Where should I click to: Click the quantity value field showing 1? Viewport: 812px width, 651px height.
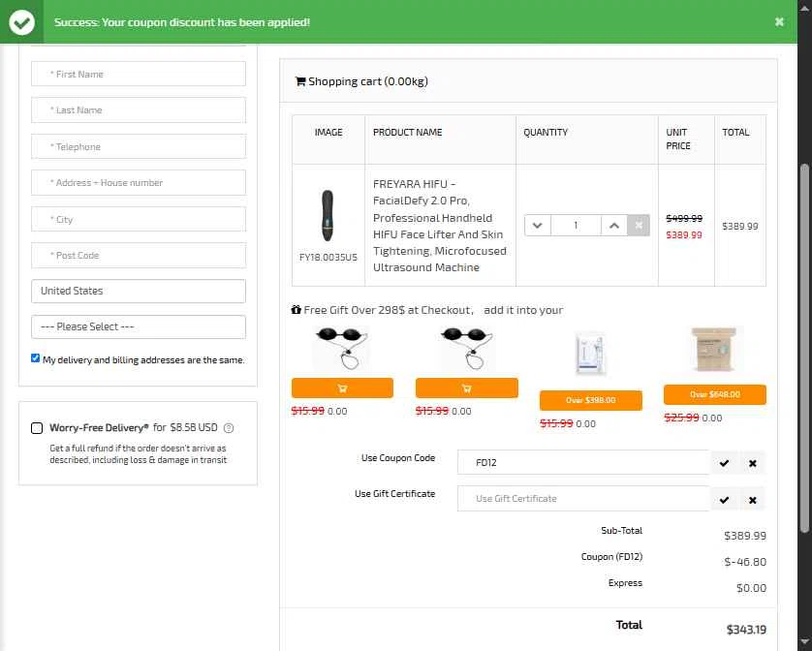click(576, 226)
